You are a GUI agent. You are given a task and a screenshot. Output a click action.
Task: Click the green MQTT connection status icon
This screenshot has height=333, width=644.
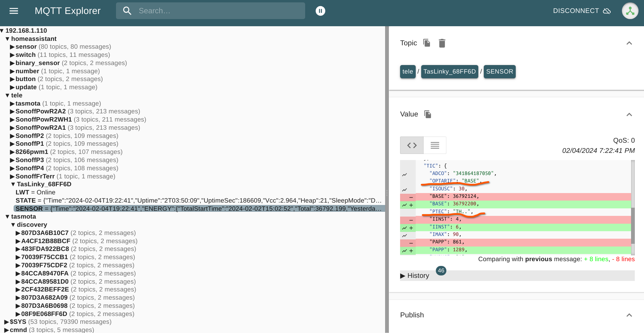[x=630, y=11]
